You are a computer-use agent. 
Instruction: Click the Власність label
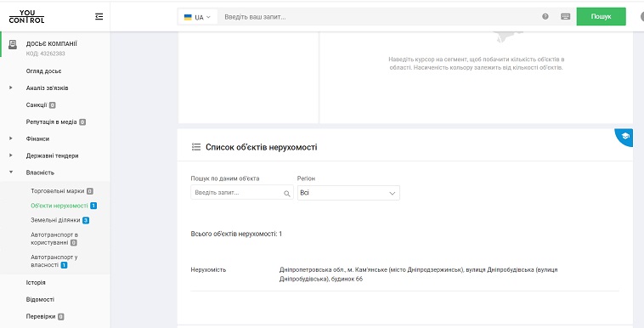pyautogui.click(x=40, y=172)
